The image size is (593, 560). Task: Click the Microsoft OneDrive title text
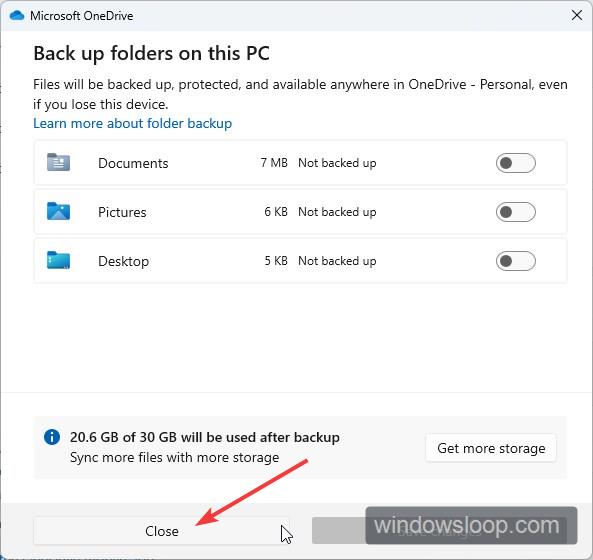(82, 16)
